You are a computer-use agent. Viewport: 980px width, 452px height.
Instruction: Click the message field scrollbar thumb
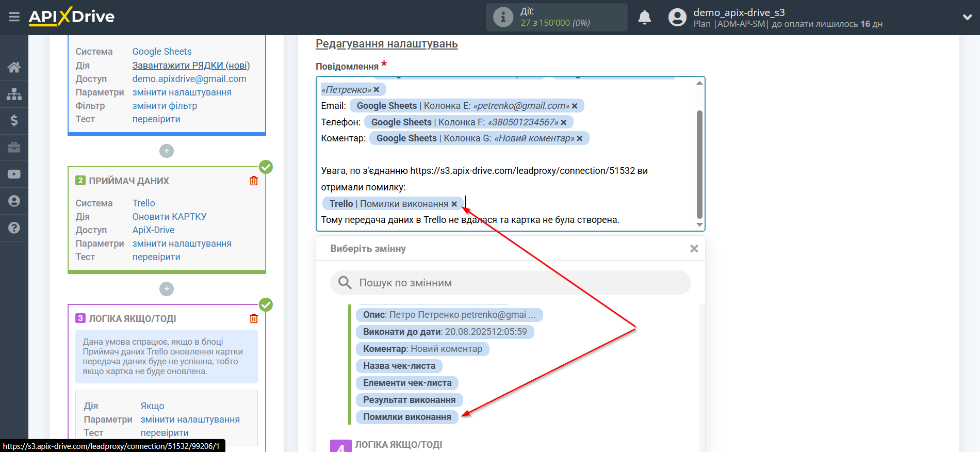(699, 164)
